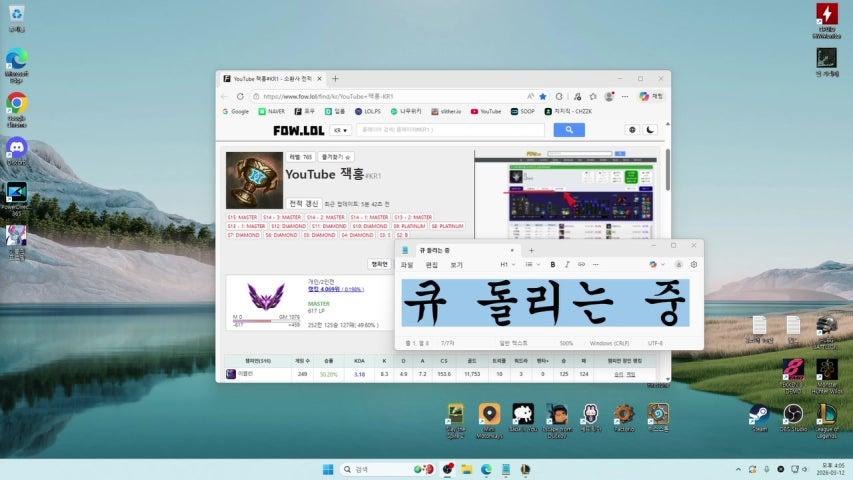The image size is (853, 480).
Task: Click the favorite star in Edge address bar
Action: pyautogui.click(x=542, y=96)
